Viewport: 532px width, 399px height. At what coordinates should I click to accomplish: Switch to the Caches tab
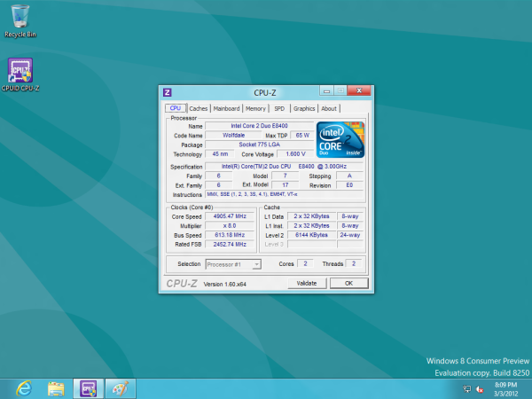coord(198,108)
